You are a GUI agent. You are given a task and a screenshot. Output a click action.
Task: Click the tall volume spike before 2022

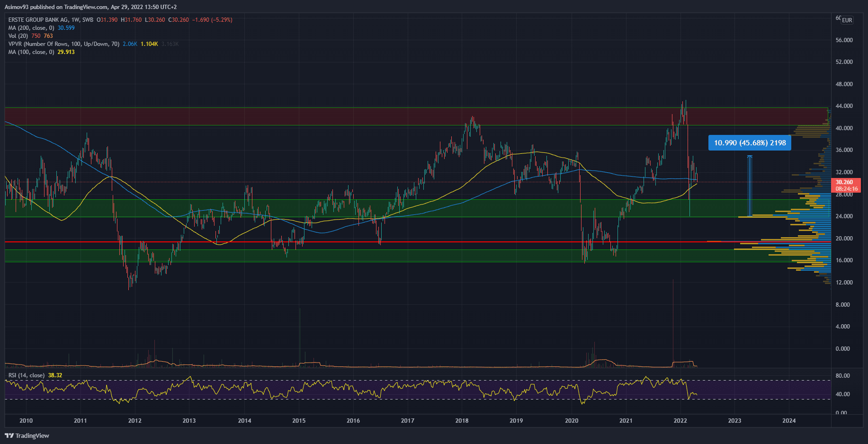click(673, 322)
